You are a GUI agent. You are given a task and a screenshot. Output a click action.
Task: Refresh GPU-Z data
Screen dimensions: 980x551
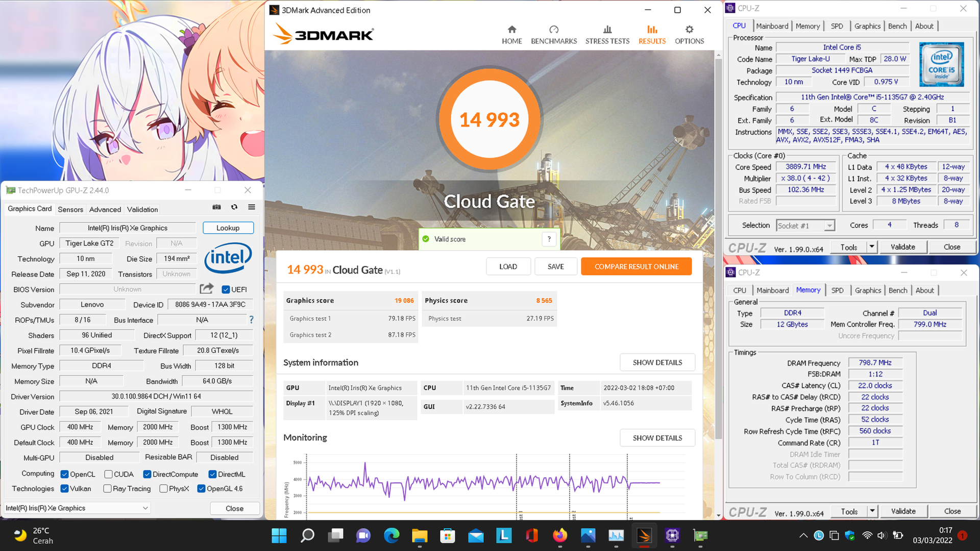(x=234, y=207)
